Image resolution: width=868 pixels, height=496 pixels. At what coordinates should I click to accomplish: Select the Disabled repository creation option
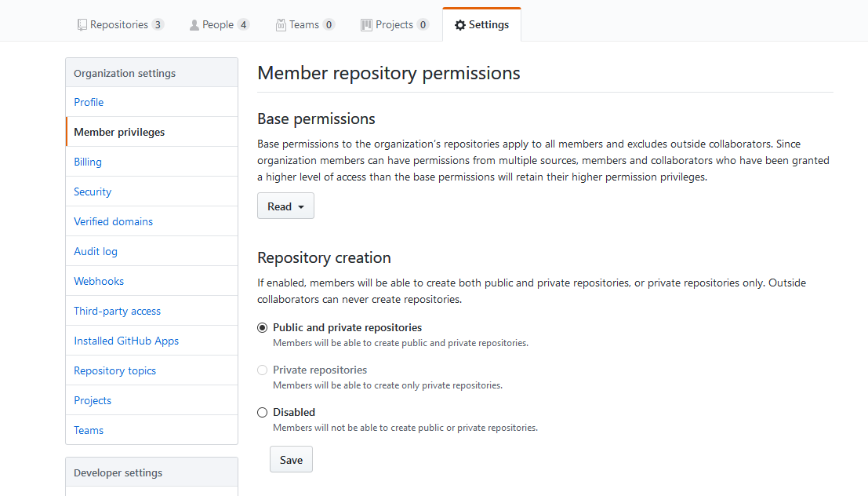pos(262,412)
